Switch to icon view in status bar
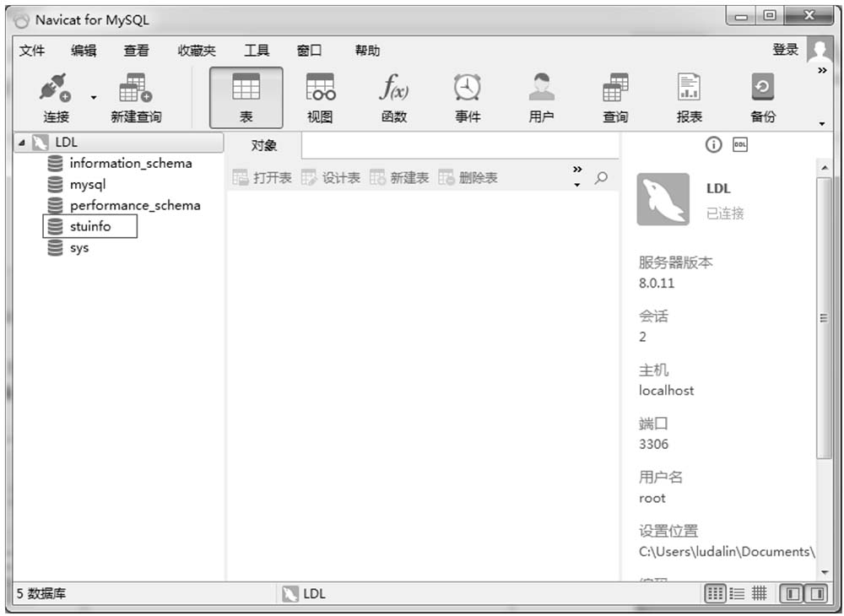 [716, 593]
